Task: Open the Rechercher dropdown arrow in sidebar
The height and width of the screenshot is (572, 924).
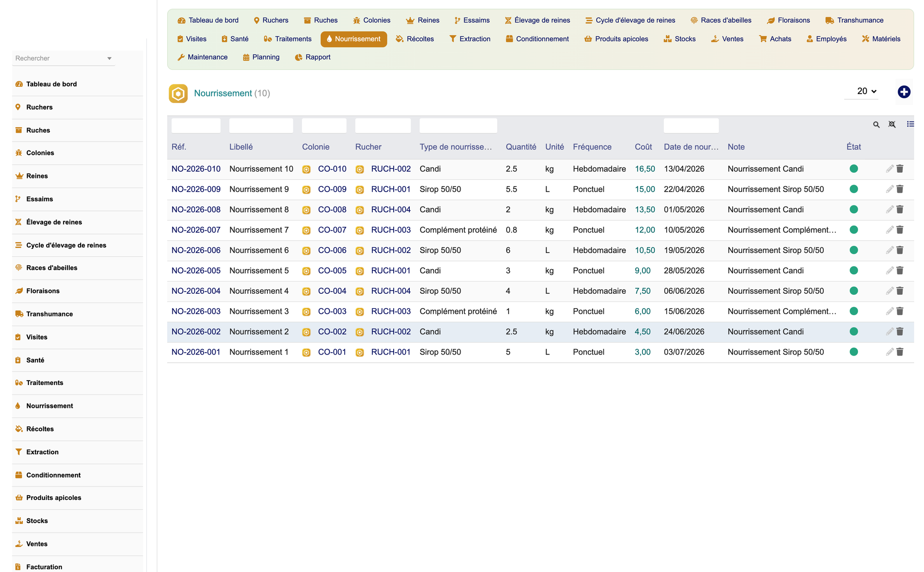Action: pyautogui.click(x=109, y=58)
